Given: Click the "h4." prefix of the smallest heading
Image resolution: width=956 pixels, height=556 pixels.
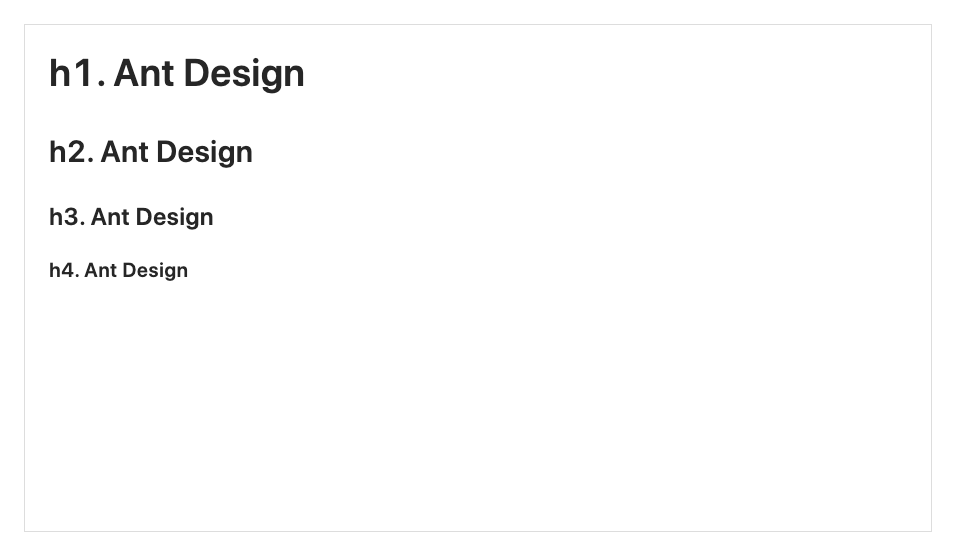Looking at the screenshot, I should click(x=63, y=270).
